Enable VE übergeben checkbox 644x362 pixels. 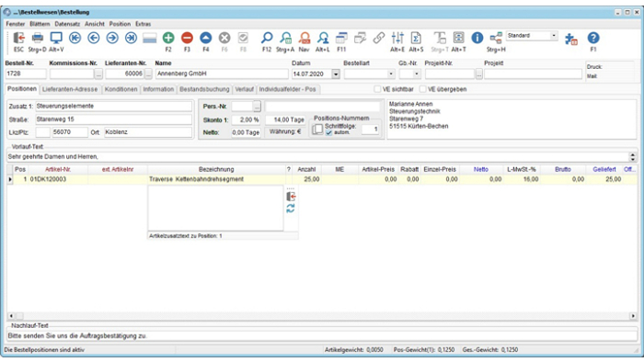tap(422, 89)
